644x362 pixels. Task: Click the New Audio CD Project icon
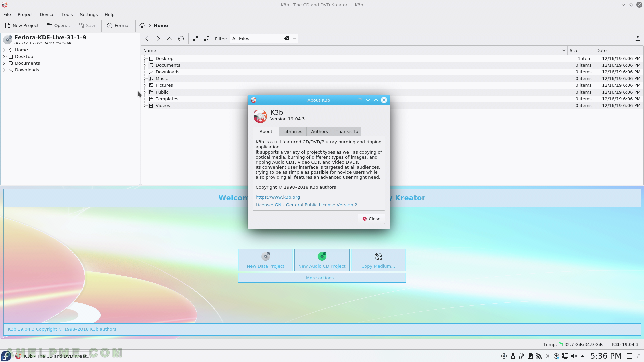click(x=322, y=256)
